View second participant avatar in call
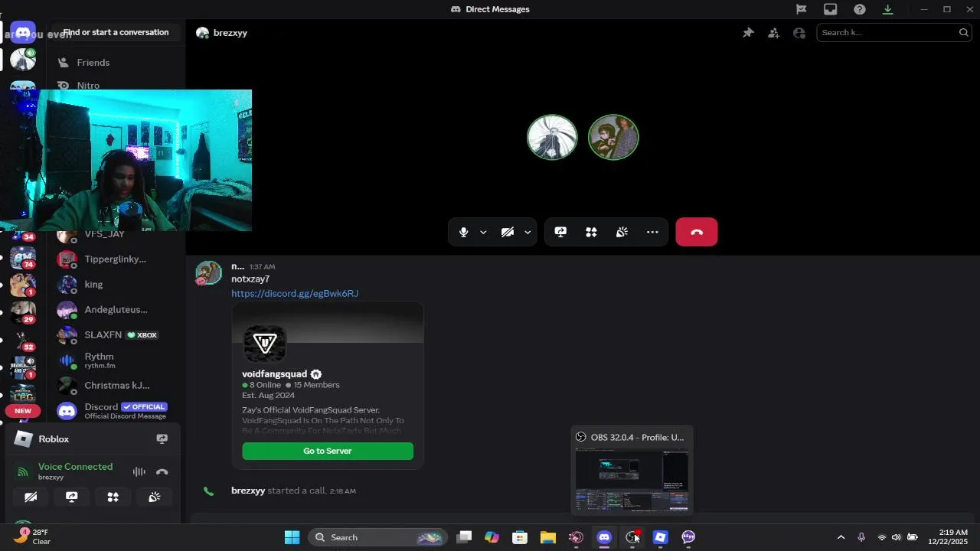The width and height of the screenshot is (980, 551). click(613, 137)
